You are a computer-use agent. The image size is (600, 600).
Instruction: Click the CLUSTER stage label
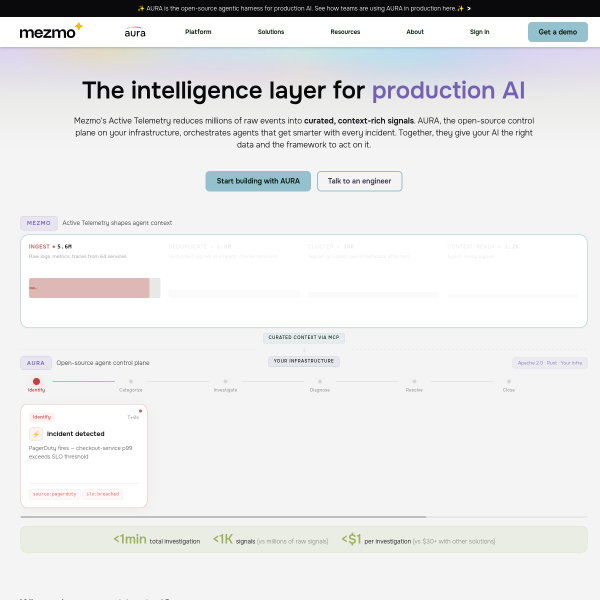coord(331,246)
